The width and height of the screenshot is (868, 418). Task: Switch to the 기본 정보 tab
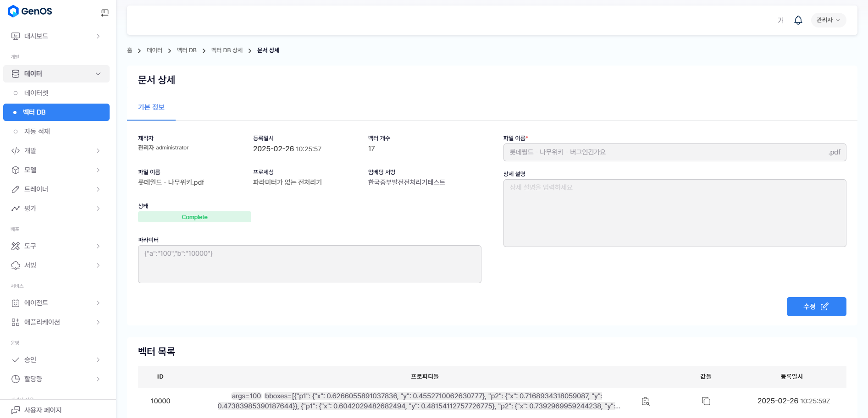click(151, 107)
